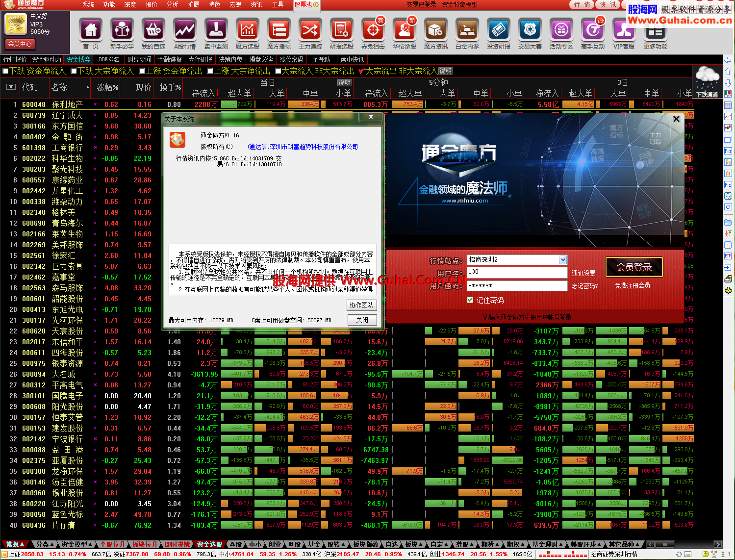This screenshot has width=735, height=560.
Task: Open the 魔方指标 indicators icon
Action: point(279,30)
